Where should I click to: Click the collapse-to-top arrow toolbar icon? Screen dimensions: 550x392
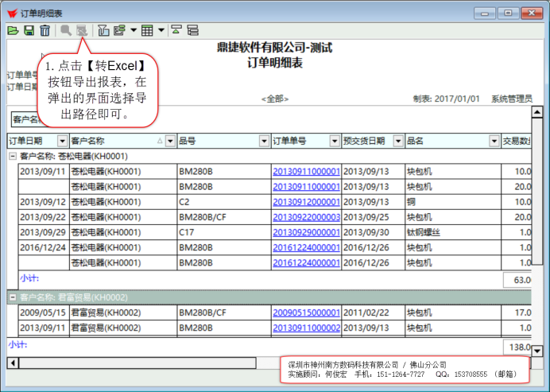tap(176, 30)
